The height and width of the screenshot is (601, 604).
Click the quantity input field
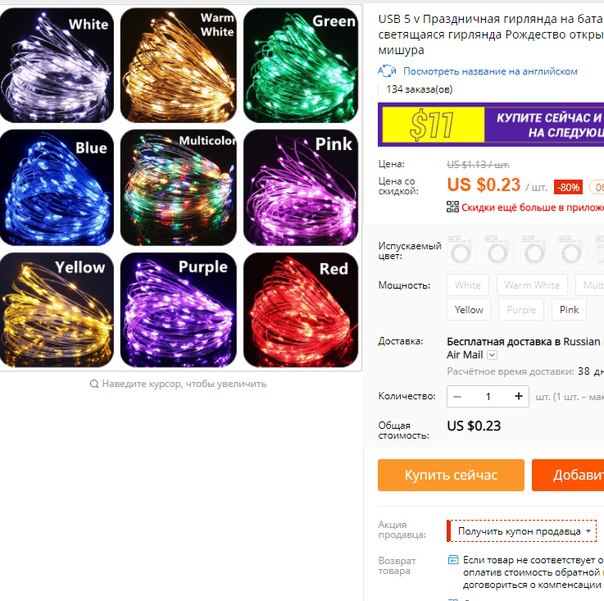tap(488, 396)
